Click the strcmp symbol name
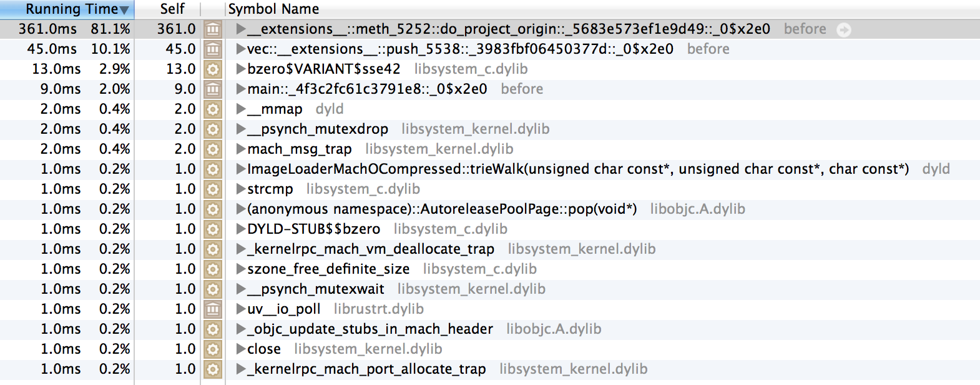The height and width of the screenshot is (385, 980). [270, 189]
